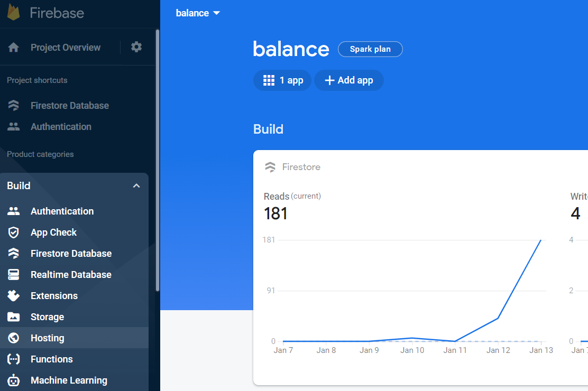
Task: Click the Add app button
Action: [349, 80]
